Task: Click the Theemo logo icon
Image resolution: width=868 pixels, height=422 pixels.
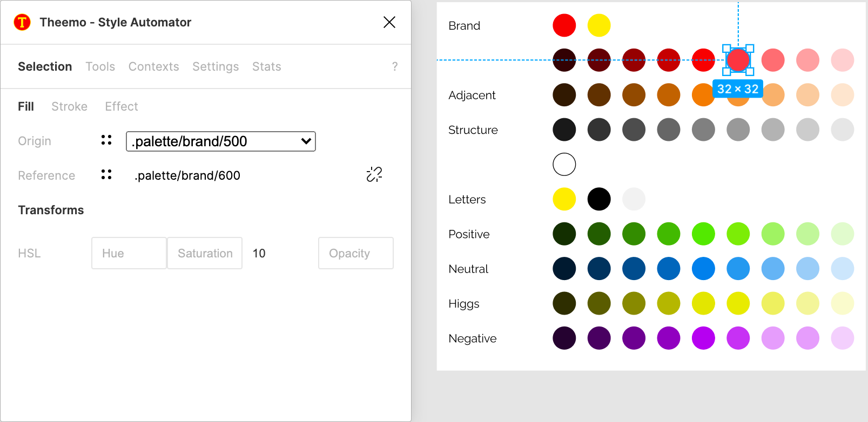Action: point(22,22)
